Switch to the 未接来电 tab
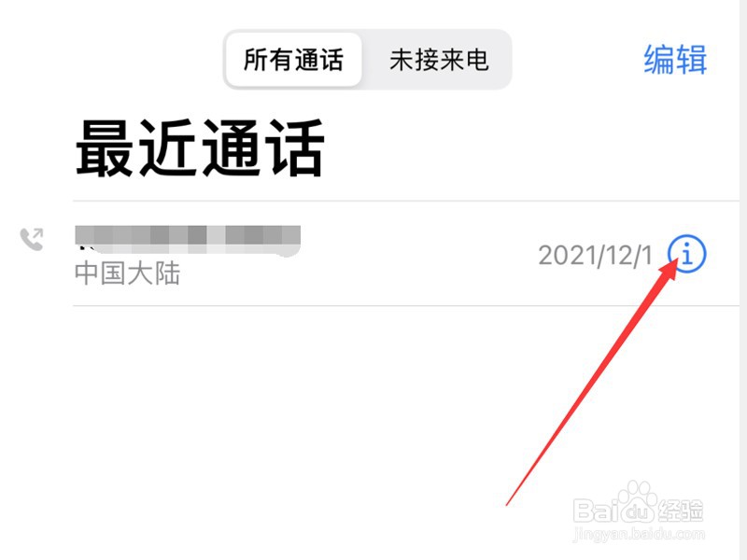 tap(439, 60)
